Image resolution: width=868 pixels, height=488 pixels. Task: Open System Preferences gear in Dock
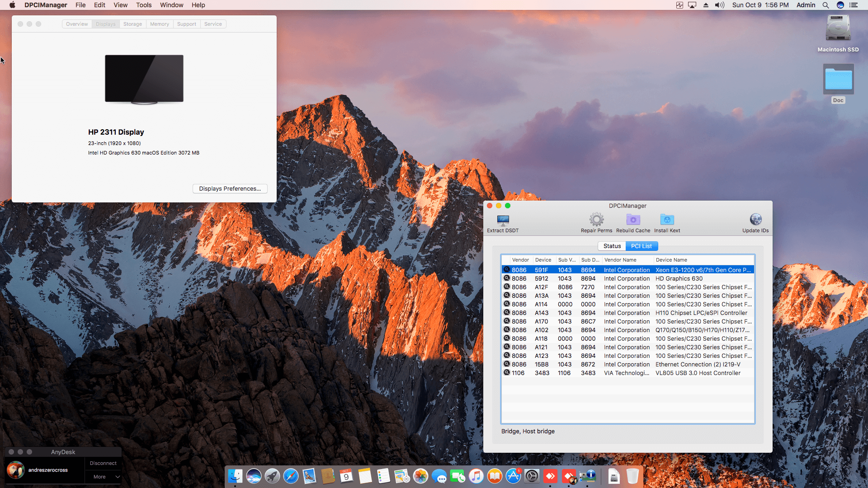532,476
